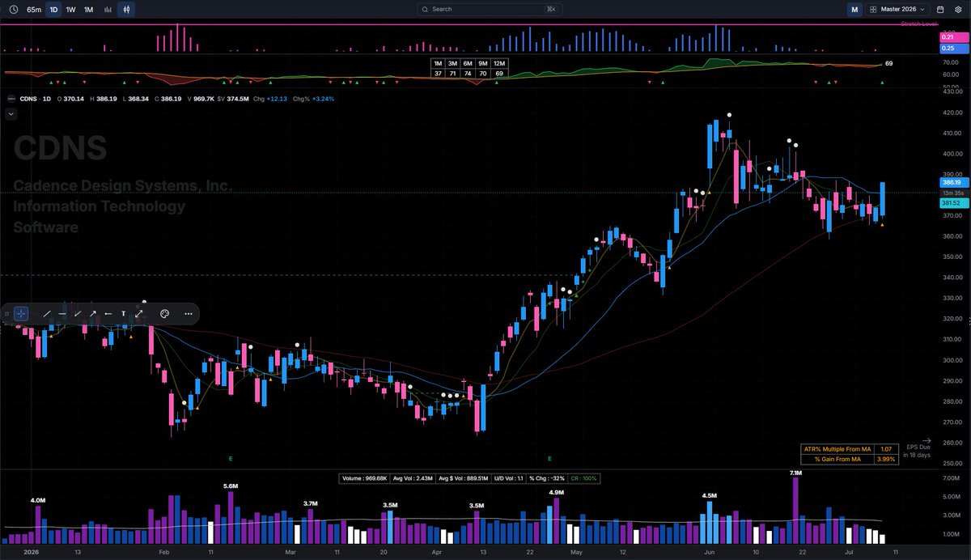
Task: Select the trend line drawing tool
Action: click(x=46, y=313)
